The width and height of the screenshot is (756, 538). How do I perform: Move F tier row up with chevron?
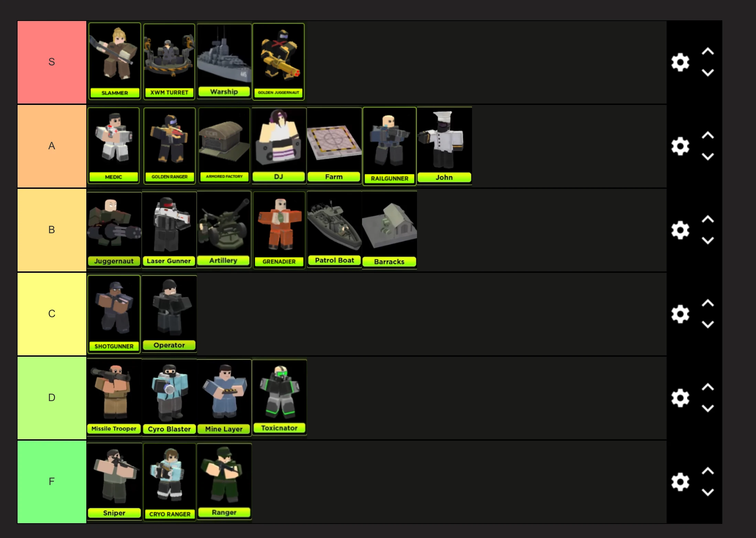click(708, 471)
